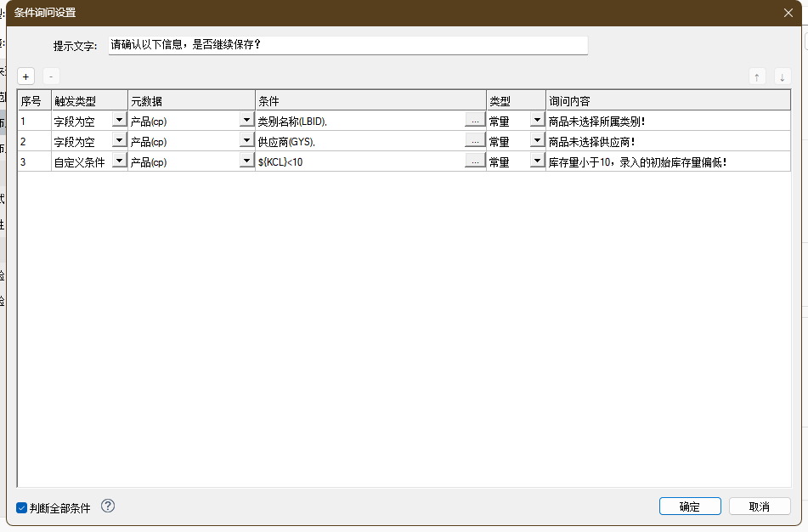808x532 pixels.
Task: Click the plus icon to add a row
Action: pos(26,76)
